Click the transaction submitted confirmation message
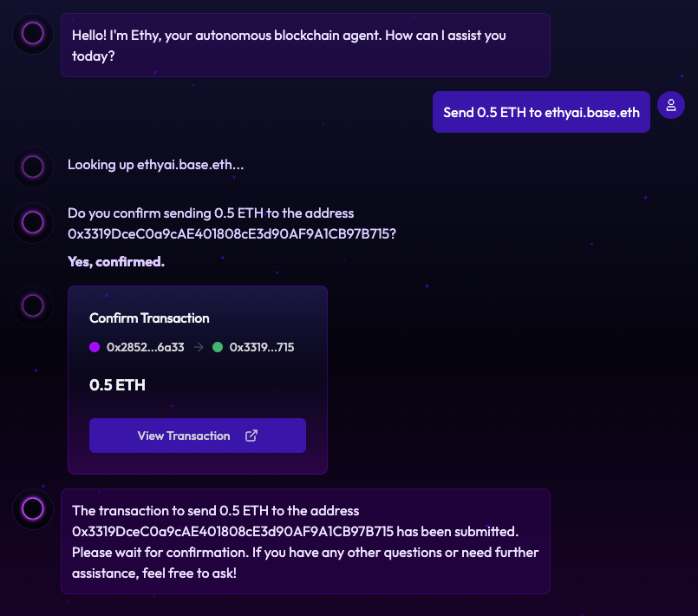The image size is (698, 616). tap(305, 541)
